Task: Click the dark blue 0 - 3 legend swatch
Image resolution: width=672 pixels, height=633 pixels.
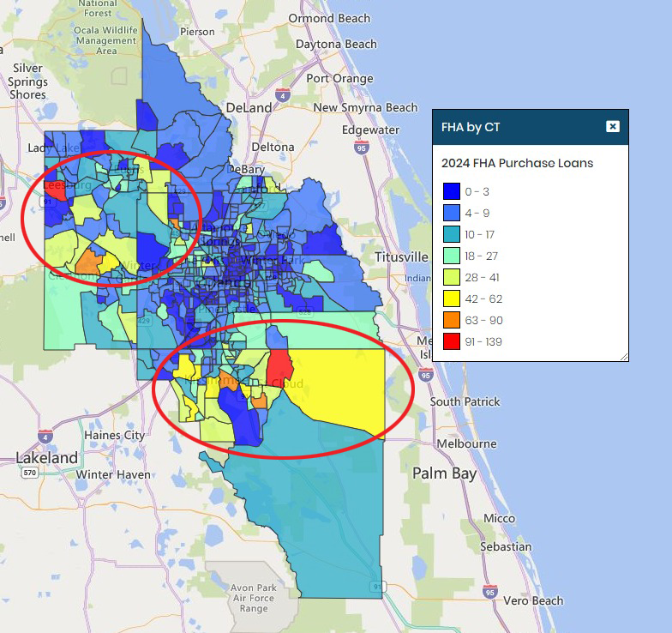Action: pyautogui.click(x=451, y=191)
